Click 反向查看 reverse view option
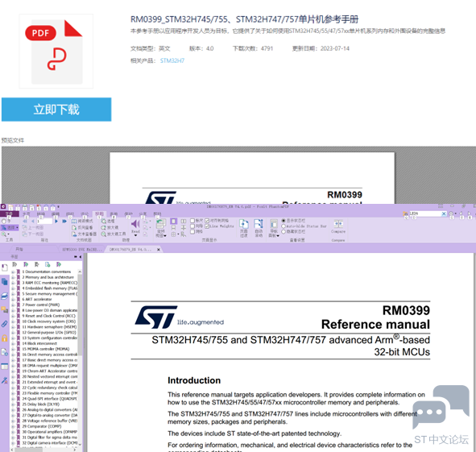 pyautogui.click(x=82, y=227)
